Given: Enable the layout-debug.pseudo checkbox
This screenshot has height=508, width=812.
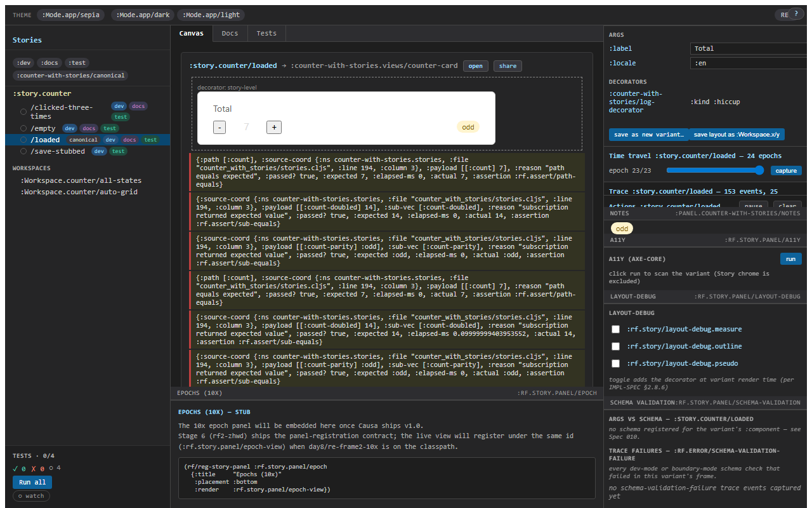Looking at the screenshot, I should coord(615,363).
